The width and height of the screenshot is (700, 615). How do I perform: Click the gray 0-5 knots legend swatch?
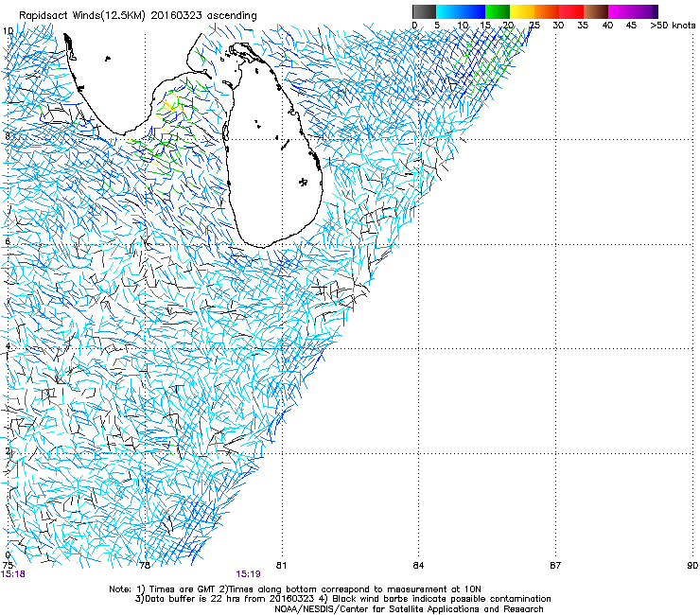point(424,11)
